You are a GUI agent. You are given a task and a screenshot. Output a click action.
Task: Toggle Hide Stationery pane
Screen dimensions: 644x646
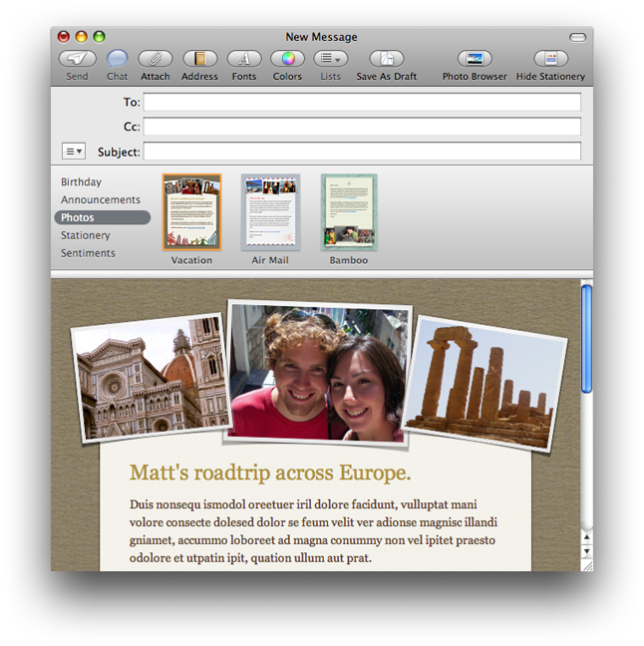(x=550, y=59)
